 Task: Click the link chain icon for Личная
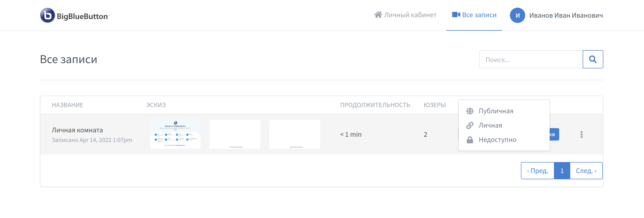470,125
